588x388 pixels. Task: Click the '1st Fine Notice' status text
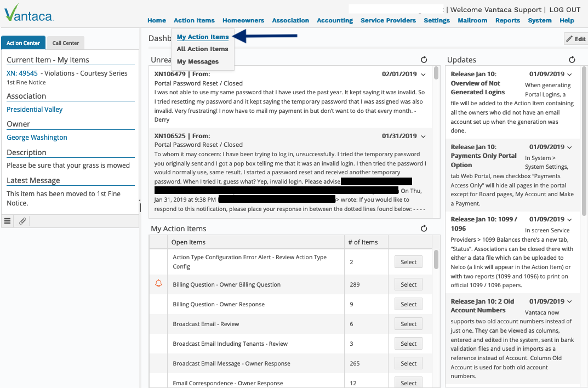pos(26,82)
